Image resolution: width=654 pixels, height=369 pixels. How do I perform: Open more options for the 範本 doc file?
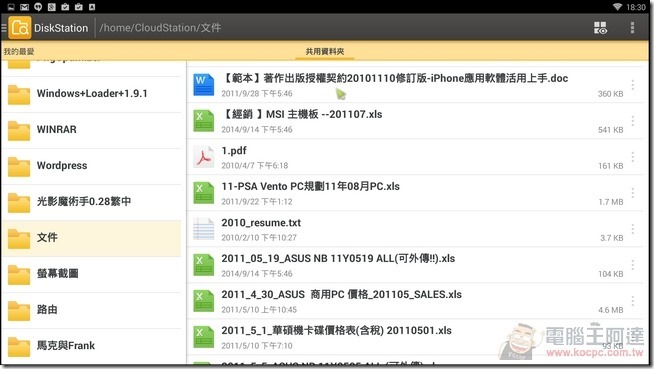633,85
